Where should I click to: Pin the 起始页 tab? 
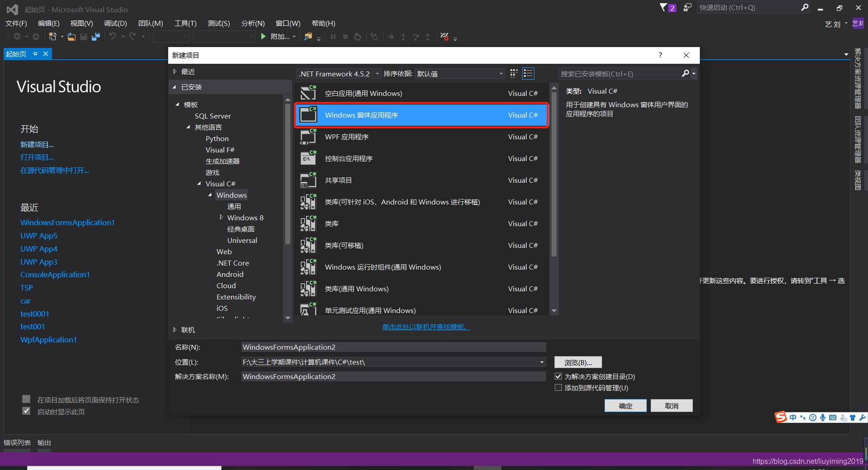pyautogui.click(x=35, y=54)
